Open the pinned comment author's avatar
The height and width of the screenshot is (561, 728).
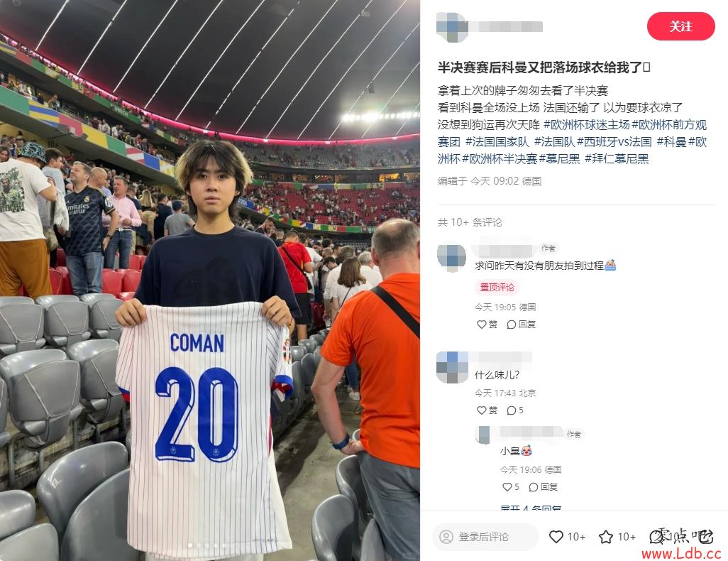pyautogui.click(x=451, y=257)
